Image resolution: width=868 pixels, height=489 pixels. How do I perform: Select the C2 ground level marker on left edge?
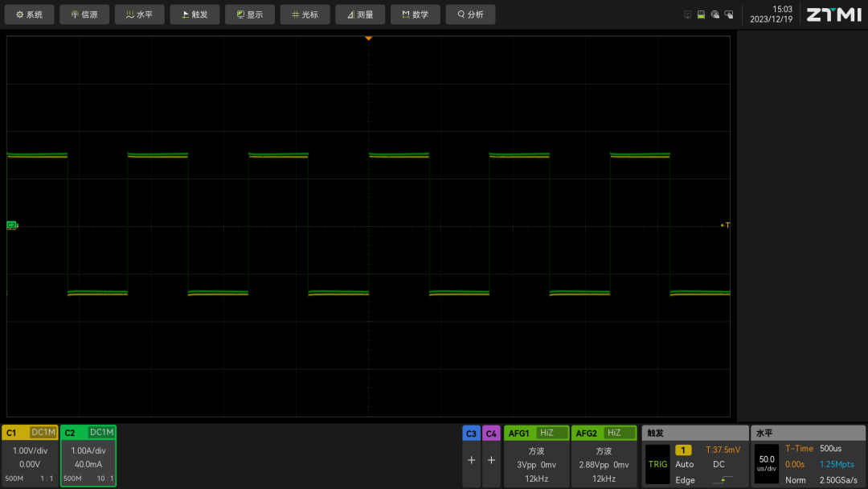tap(12, 225)
